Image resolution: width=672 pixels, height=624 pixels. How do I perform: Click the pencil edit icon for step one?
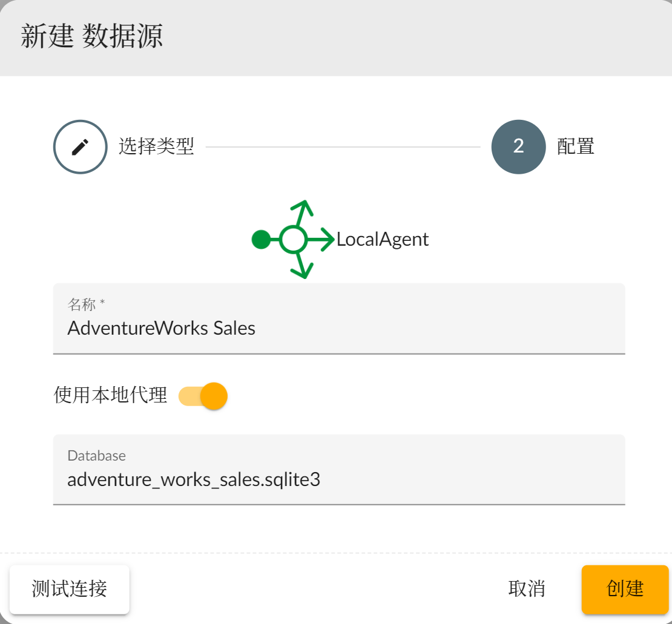click(81, 147)
